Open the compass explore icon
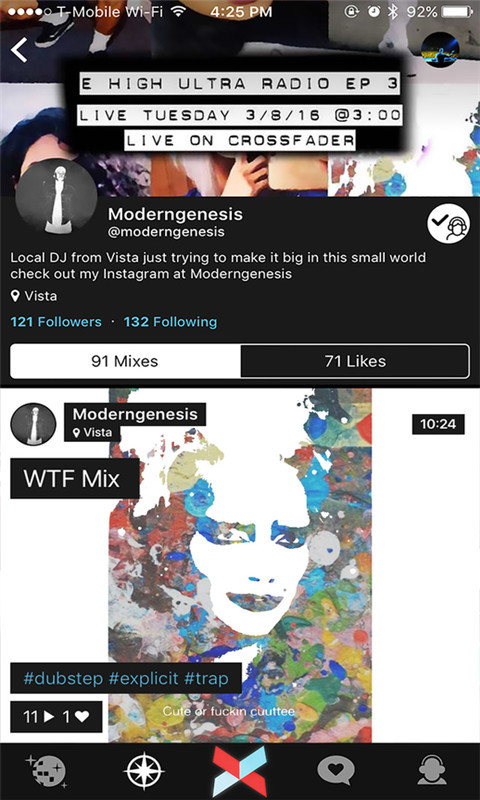This screenshot has width=480, height=800. (x=144, y=770)
